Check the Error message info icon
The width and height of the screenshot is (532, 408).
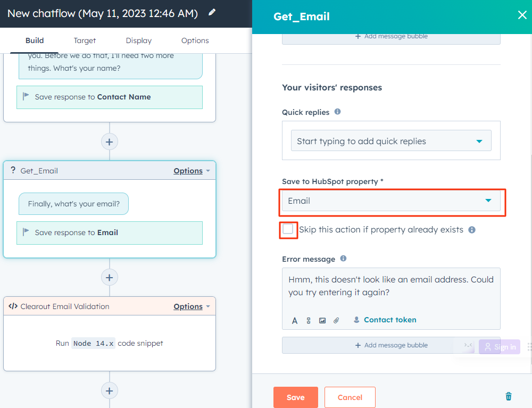pos(343,259)
